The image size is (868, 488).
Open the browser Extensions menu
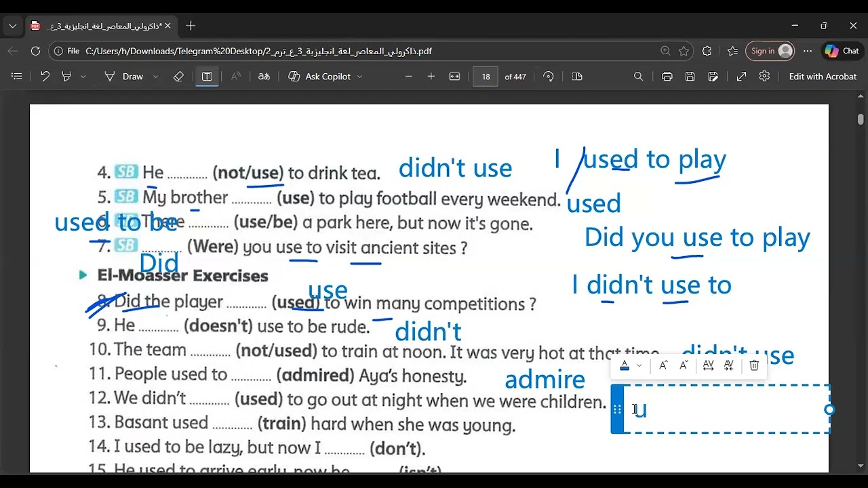pos(707,51)
